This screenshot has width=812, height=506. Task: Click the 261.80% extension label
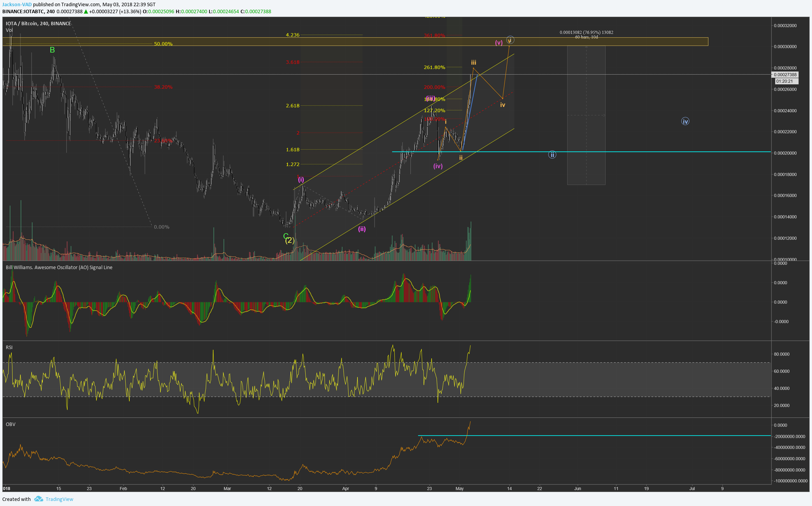435,67
